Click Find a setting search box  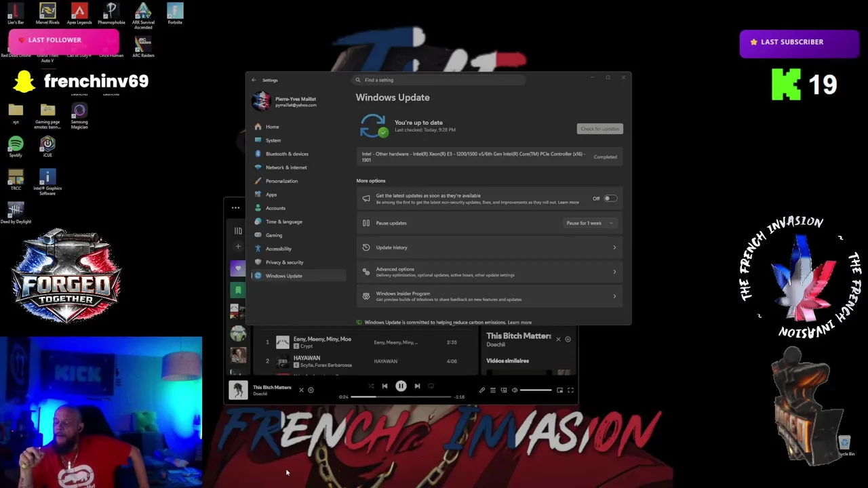pos(439,80)
